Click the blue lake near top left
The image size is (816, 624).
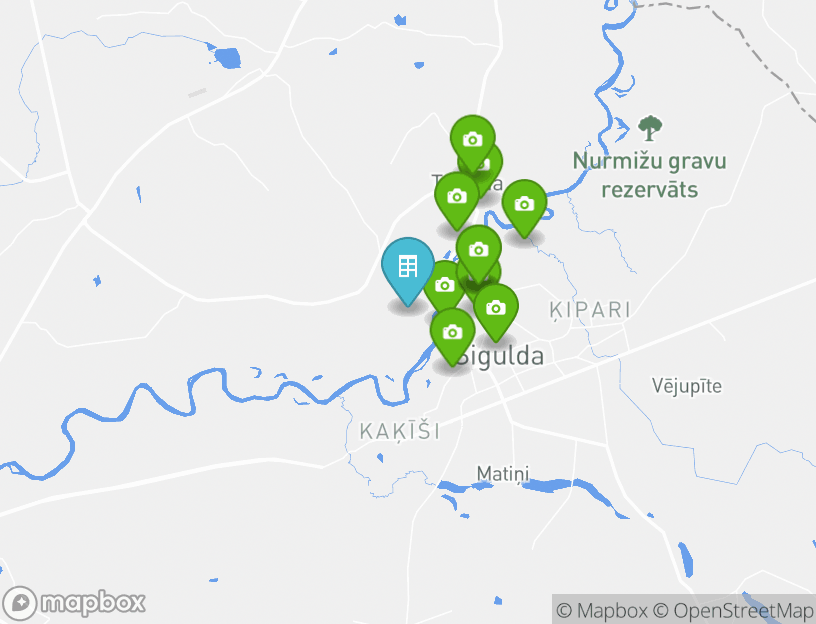227,58
